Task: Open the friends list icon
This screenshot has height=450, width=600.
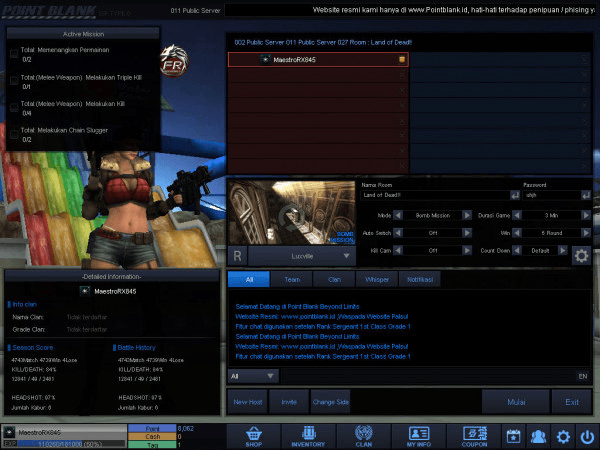Action: [538, 436]
